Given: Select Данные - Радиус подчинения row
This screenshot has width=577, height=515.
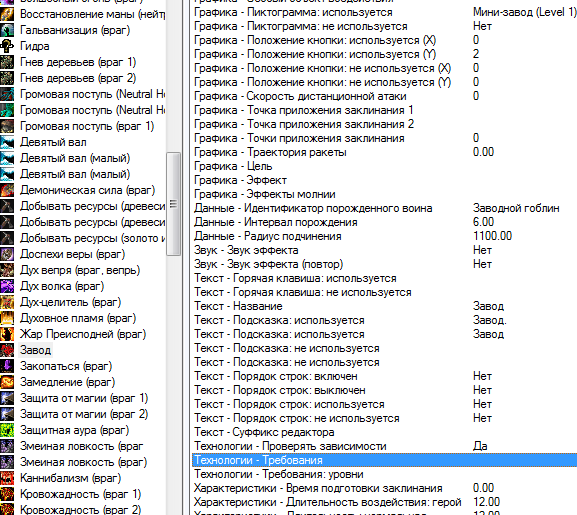Looking at the screenshot, I should [385, 236].
